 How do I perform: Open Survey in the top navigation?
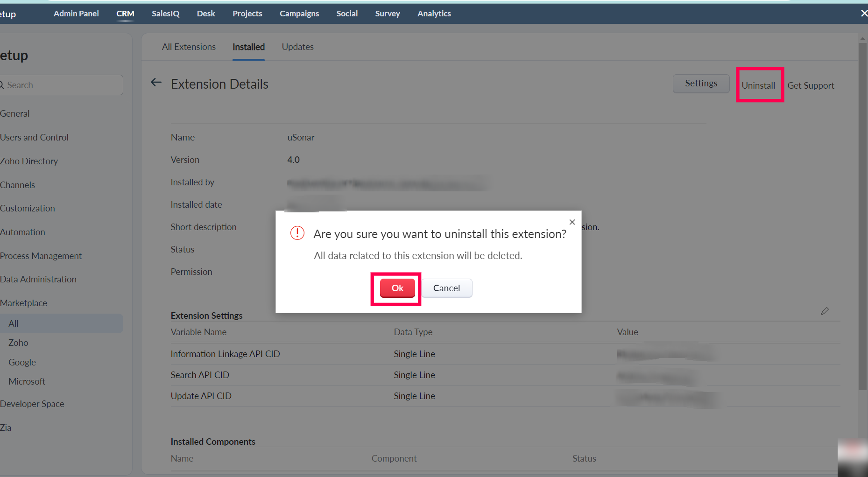pos(388,14)
